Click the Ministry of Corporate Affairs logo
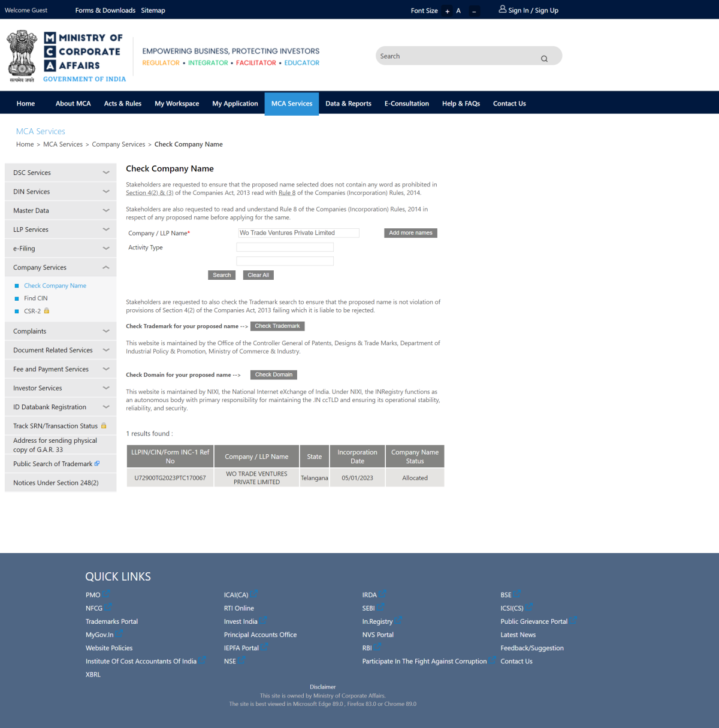The height and width of the screenshot is (728, 719). tap(66, 57)
